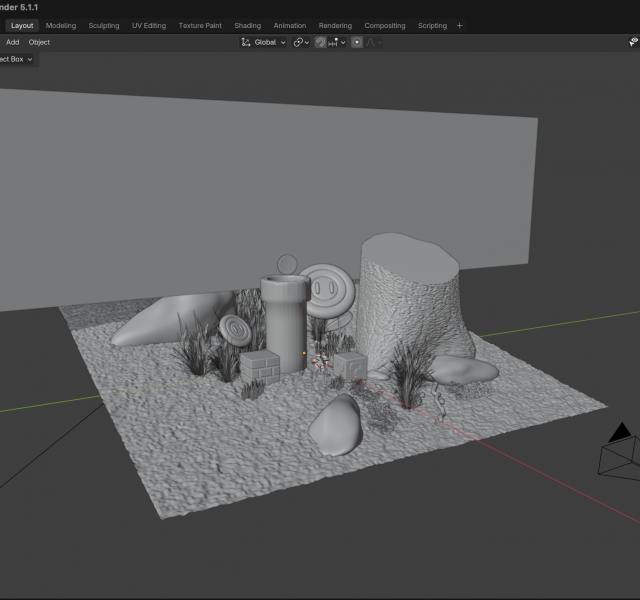Select the fire flower object behind pipe

coord(331,291)
